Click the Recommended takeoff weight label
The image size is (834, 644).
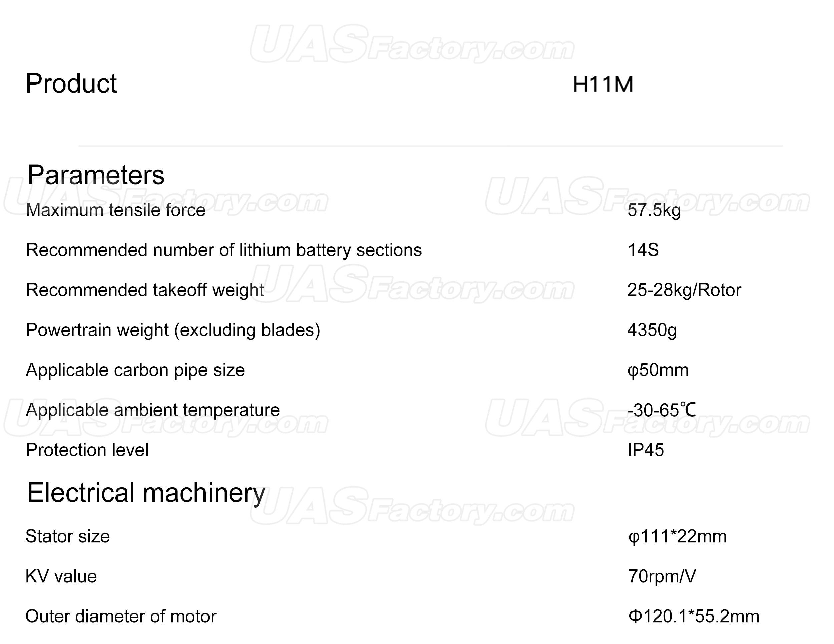145,290
